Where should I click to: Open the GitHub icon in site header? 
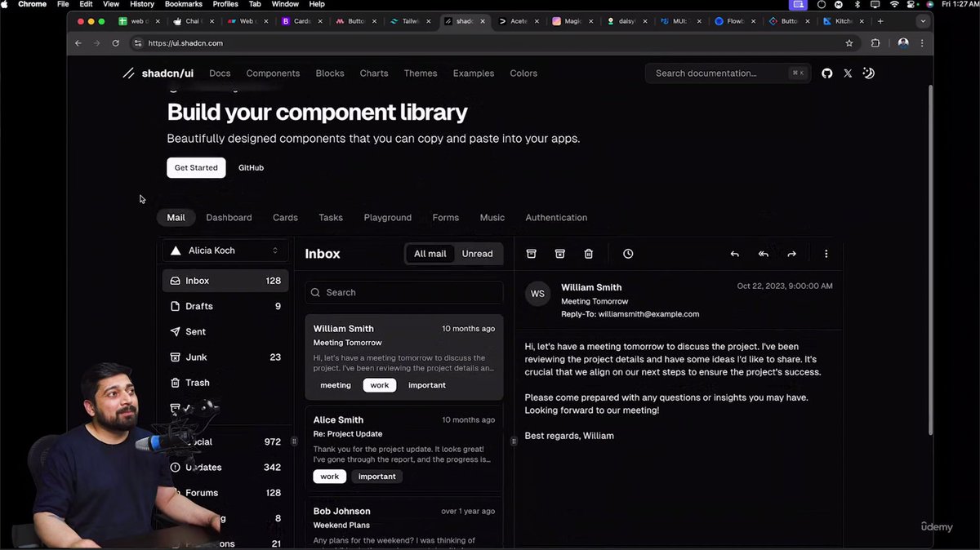(826, 73)
